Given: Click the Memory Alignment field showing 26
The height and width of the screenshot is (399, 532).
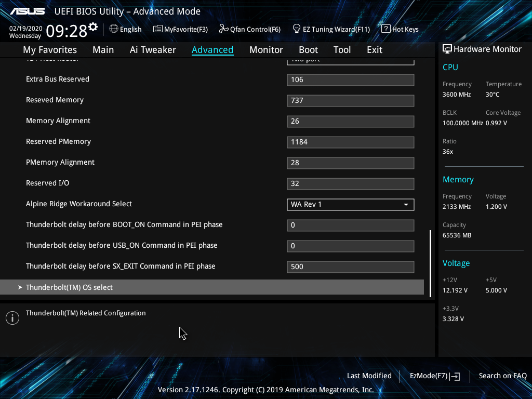Looking at the screenshot, I should click(351, 122).
